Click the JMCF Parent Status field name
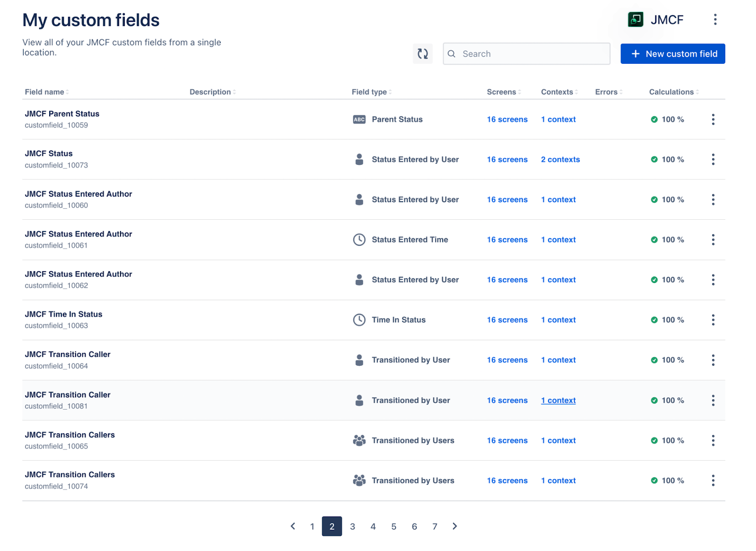The width and height of the screenshot is (756, 551). click(62, 114)
